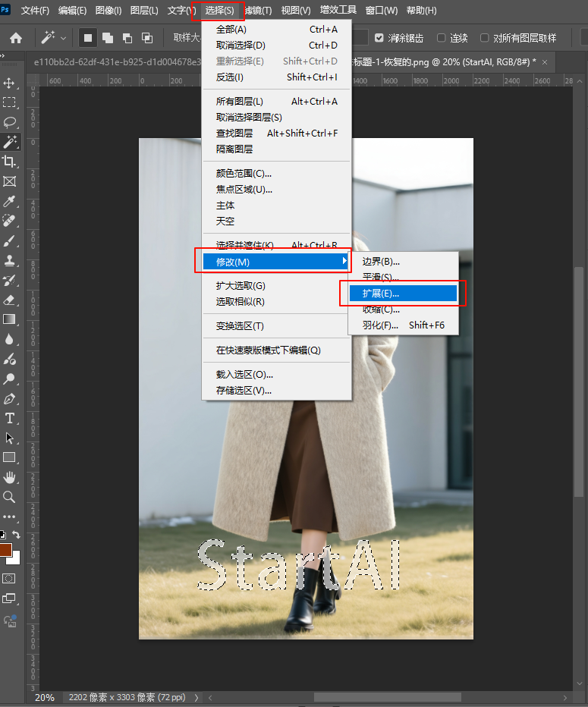Image resolution: width=588 pixels, height=707 pixels.
Task: Select the Lasso tool
Action: (x=10, y=122)
